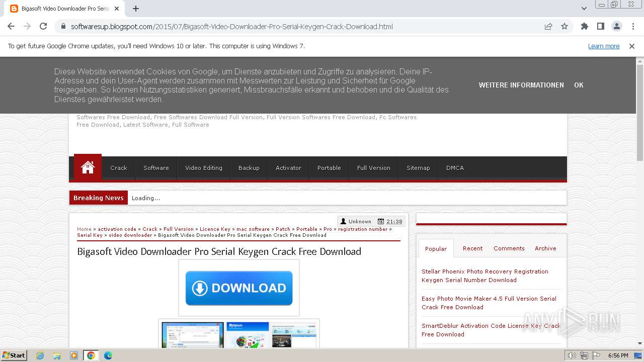Toggle the browser side panel

point(600,27)
